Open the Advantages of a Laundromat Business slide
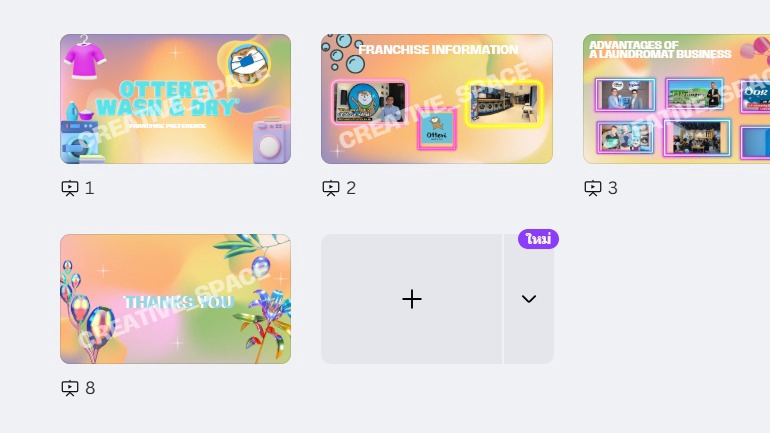This screenshot has height=433, width=770. coord(676,99)
